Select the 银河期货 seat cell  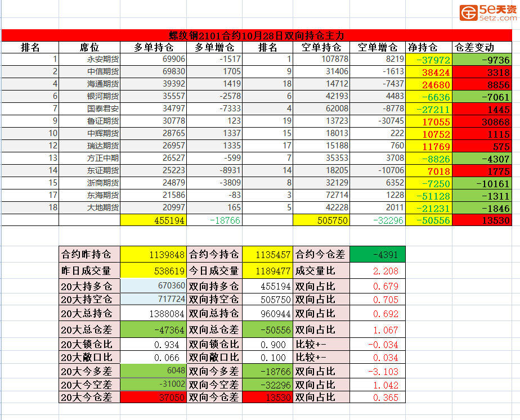89,96
